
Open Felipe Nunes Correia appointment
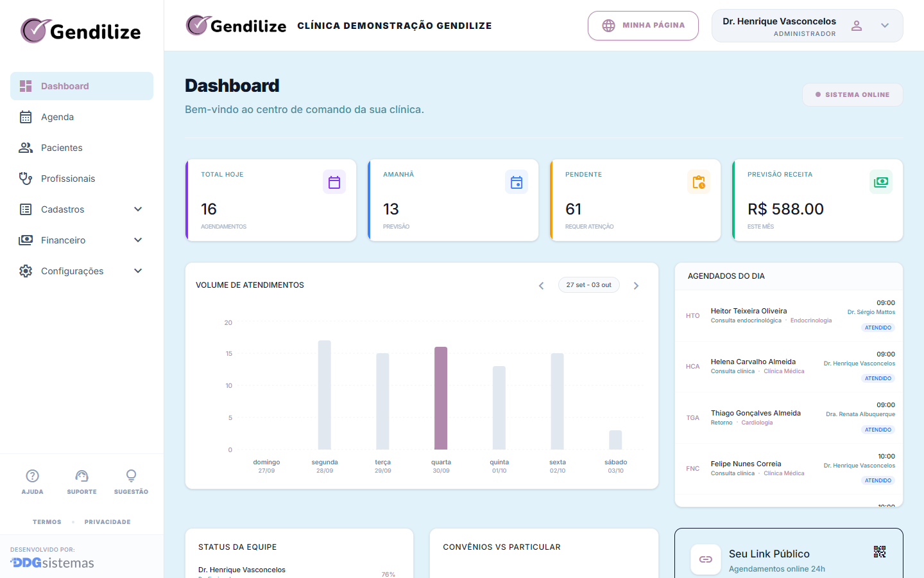[789, 469]
